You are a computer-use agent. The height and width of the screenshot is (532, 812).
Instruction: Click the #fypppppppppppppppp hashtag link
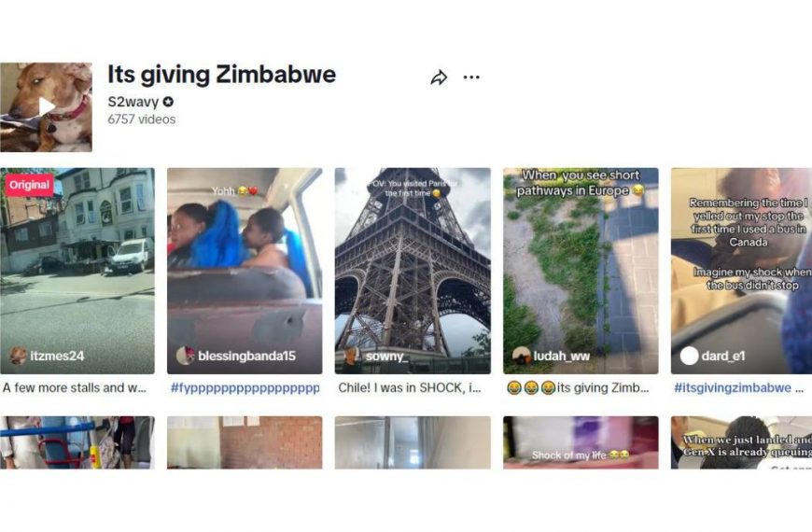point(245,388)
